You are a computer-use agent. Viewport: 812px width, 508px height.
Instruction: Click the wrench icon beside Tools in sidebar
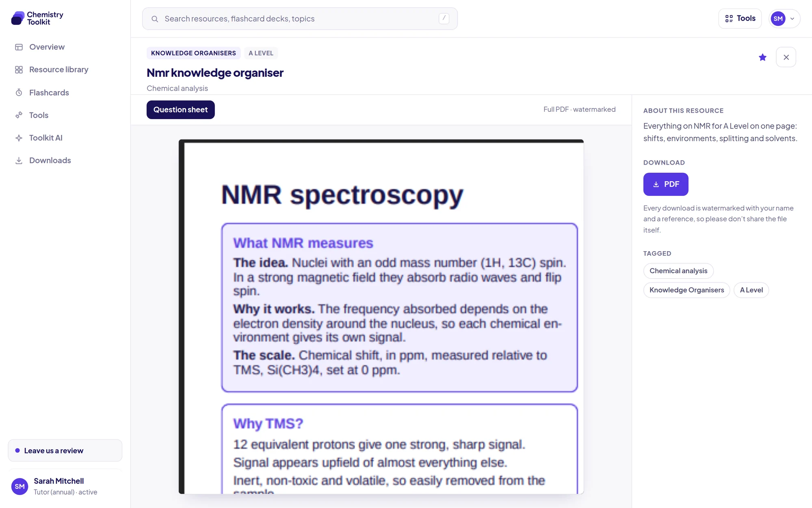click(19, 115)
